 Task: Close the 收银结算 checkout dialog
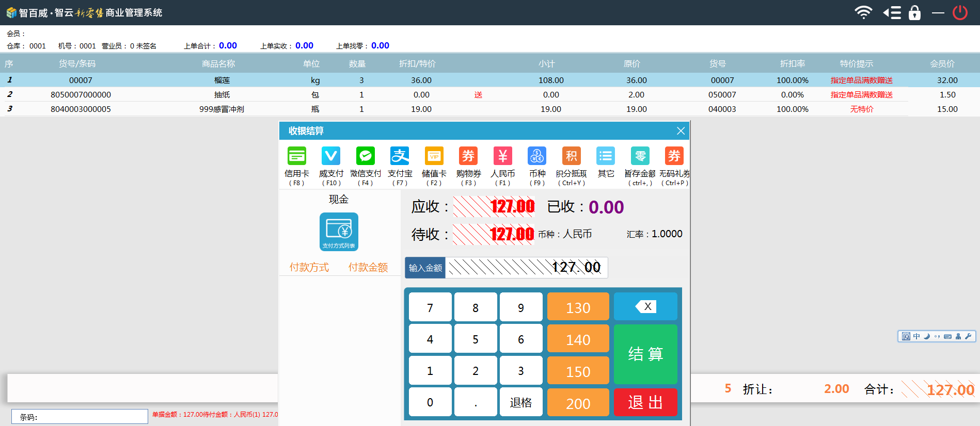pos(681,131)
